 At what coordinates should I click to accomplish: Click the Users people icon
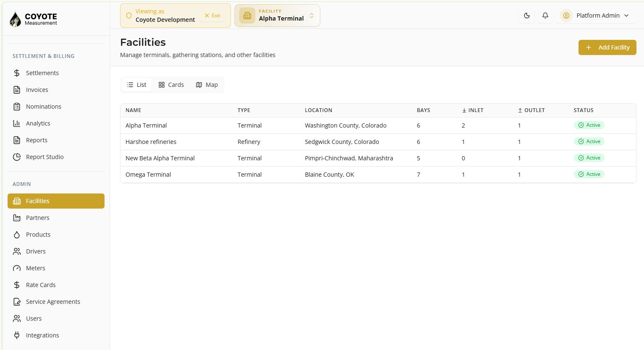(x=17, y=319)
